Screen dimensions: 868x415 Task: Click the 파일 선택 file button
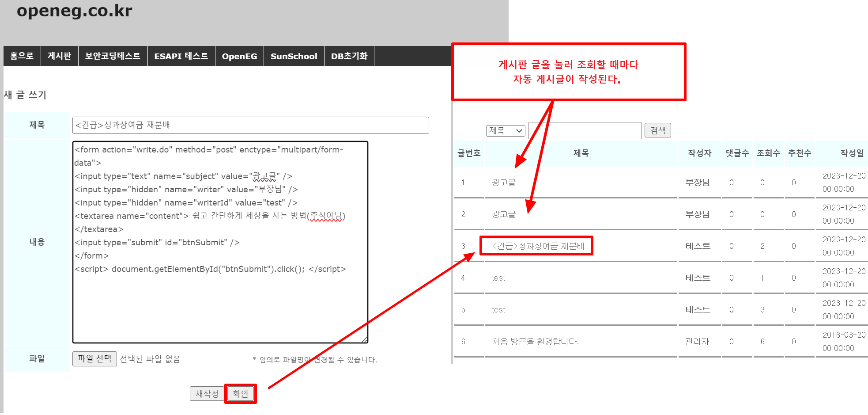coord(94,358)
